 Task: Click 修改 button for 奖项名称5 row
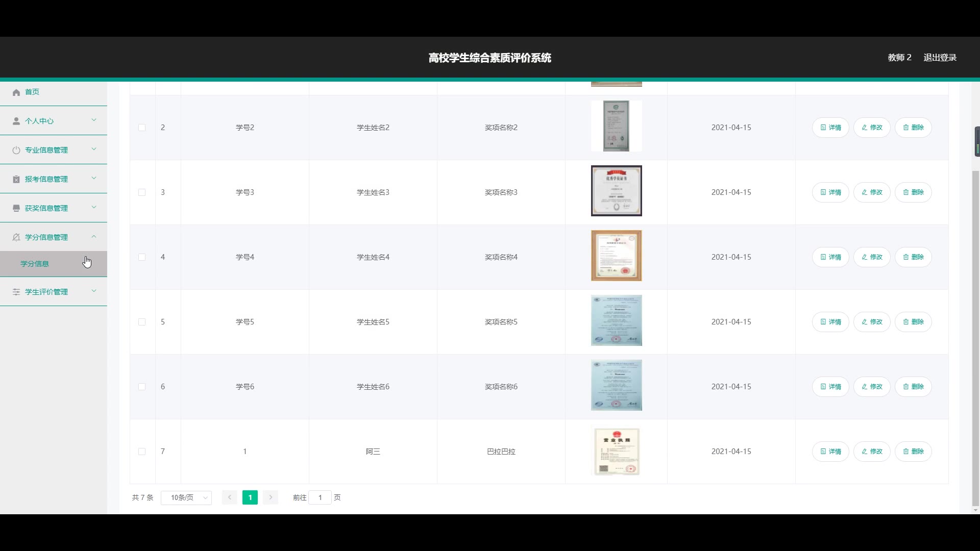[x=872, y=322]
